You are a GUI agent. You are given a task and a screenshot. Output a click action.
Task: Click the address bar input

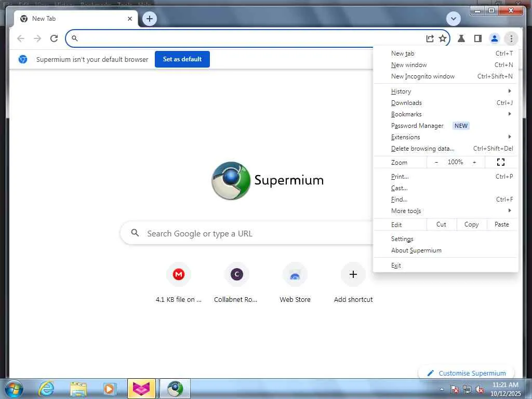click(251, 38)
